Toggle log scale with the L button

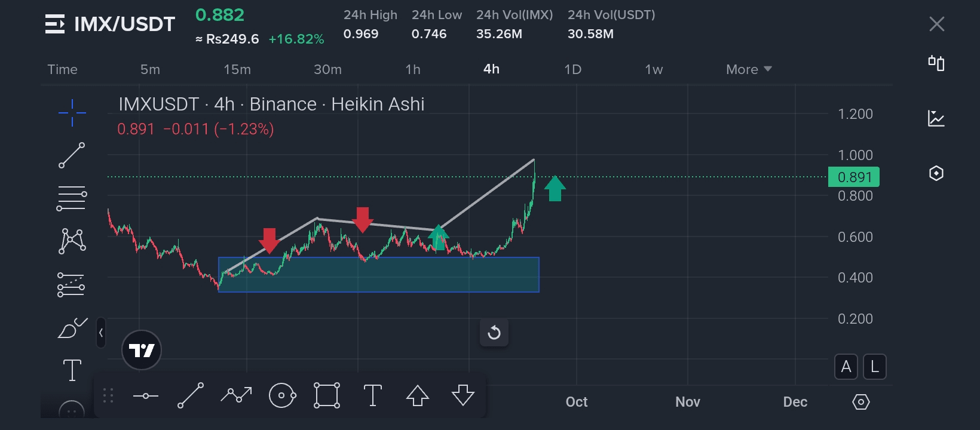coord(875,367)
